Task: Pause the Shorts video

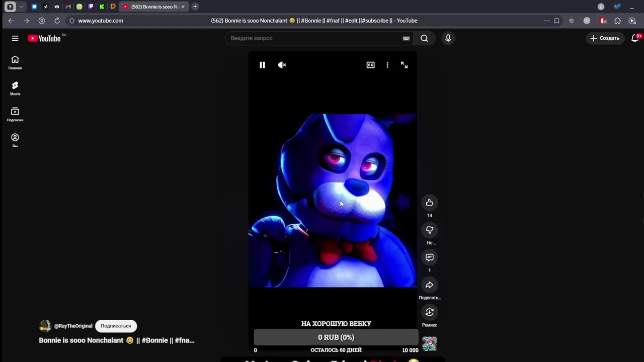Action: [x=262, y=65]
